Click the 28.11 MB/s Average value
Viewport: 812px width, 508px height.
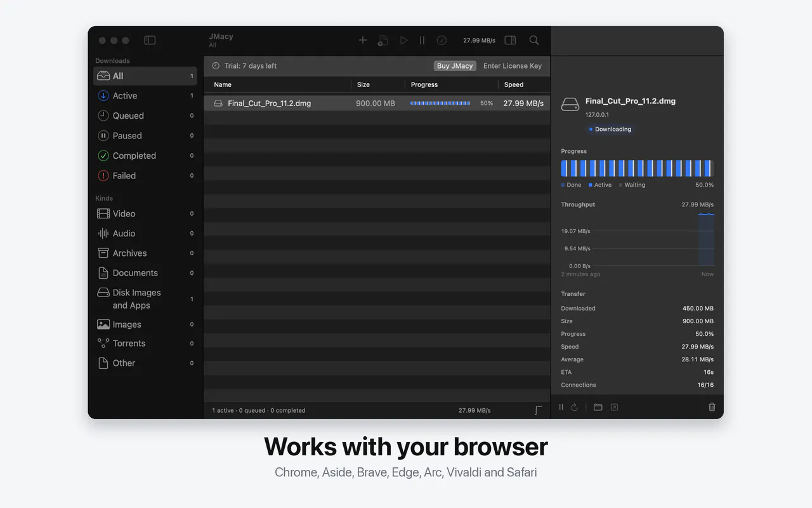[x=698, y=359]
